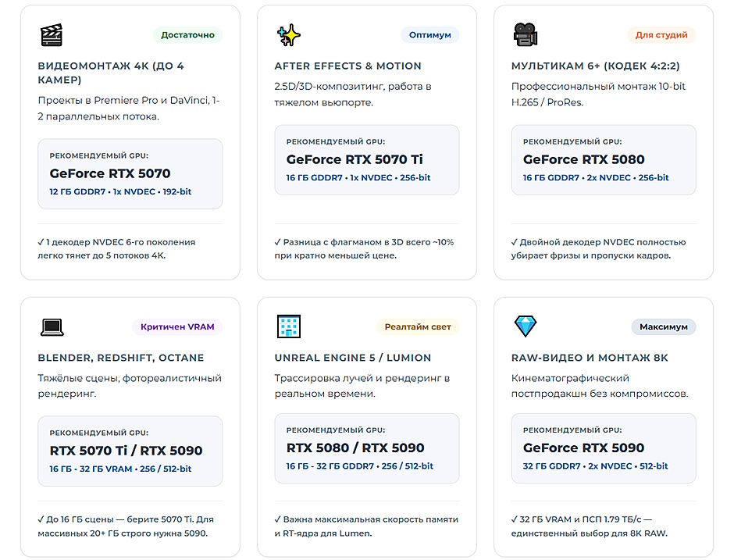The image size is (734, 560).
Task: Click the note Важна максимальная скорость памяти
Action: click(366, 526)
